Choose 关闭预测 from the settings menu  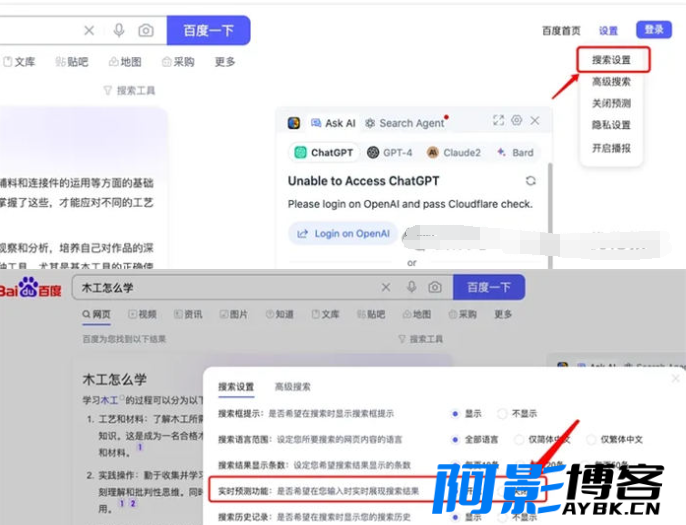click(x=611, y=103)
